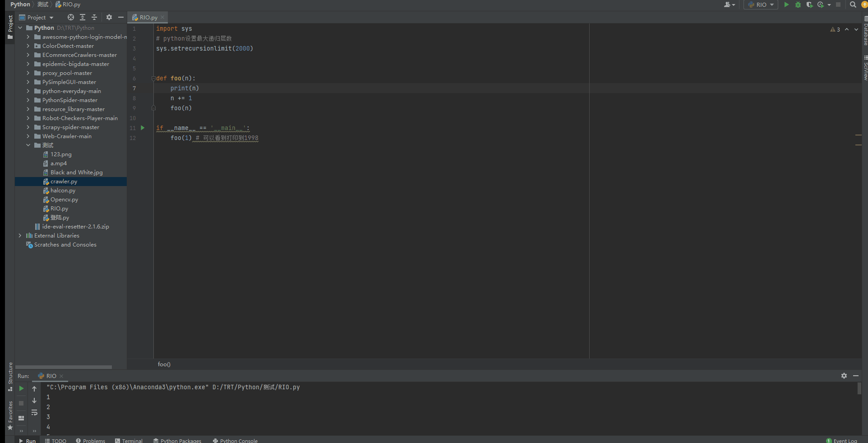868x443 pixels.
Task: Open code-with-me user dropdown
Action: [729, 5]
